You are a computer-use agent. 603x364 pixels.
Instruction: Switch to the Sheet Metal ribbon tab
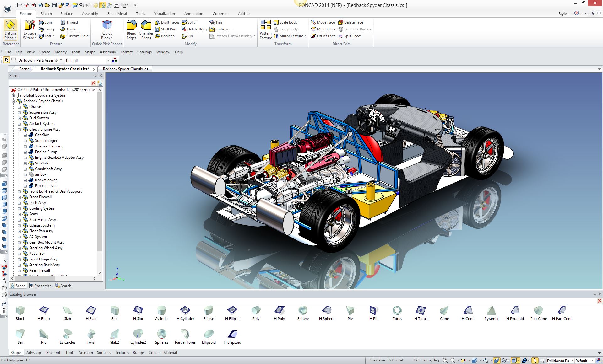(117, 14)
